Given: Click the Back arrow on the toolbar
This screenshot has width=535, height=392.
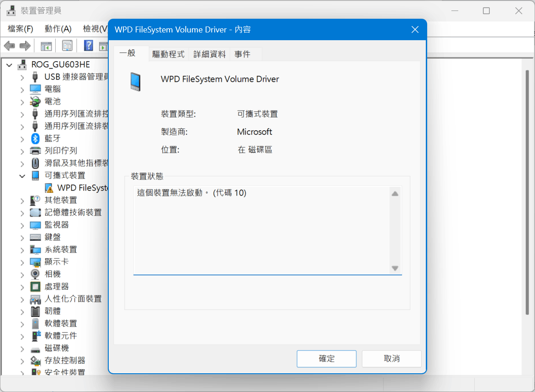Looking at the screenshot, I should (9, 45).
